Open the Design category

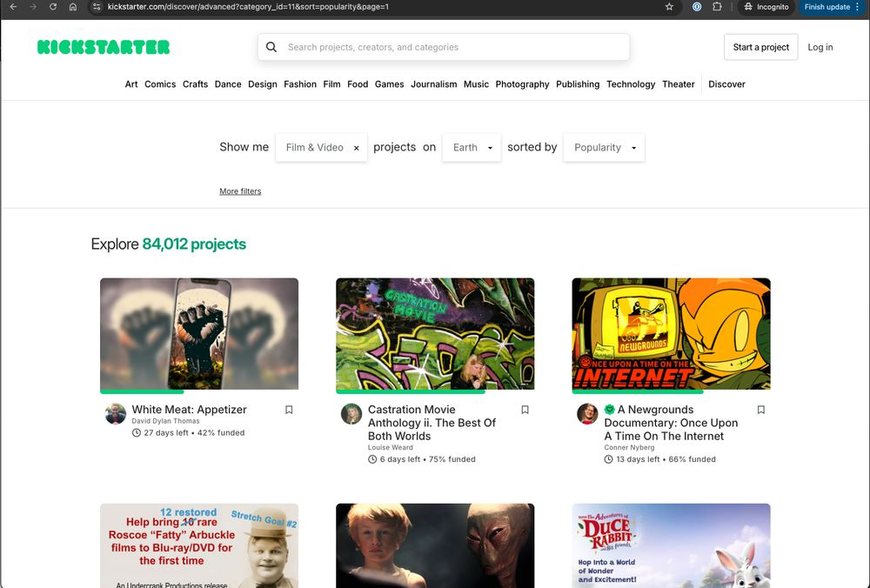coord(263,84)
